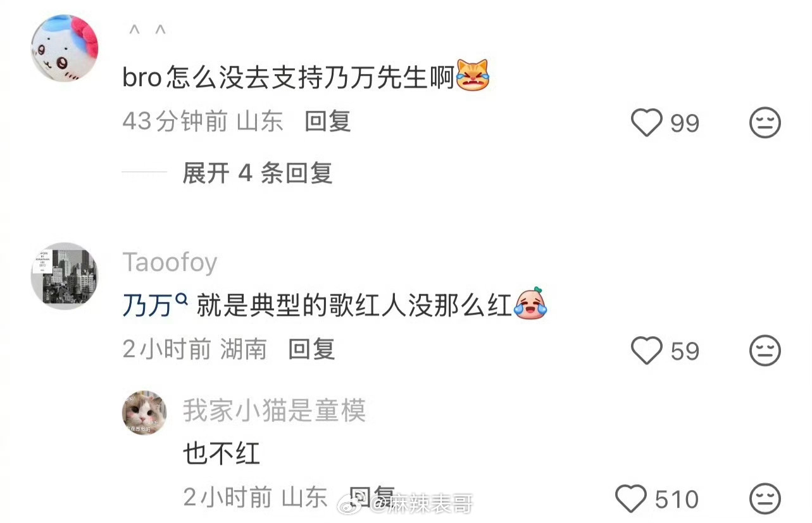
Task: Reply to the 43分钟前 山东 comment
Action: [328, 121]
